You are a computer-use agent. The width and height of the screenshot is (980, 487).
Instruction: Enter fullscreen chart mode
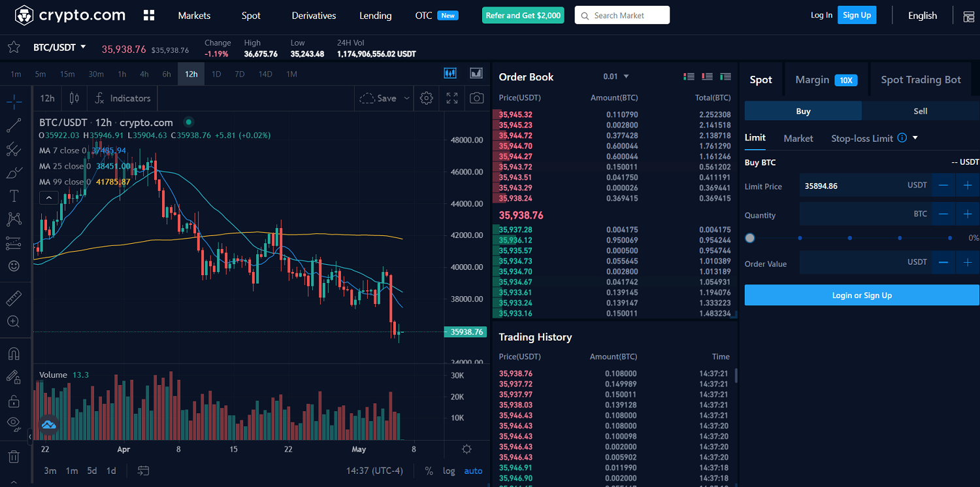[x=452, y=98]
